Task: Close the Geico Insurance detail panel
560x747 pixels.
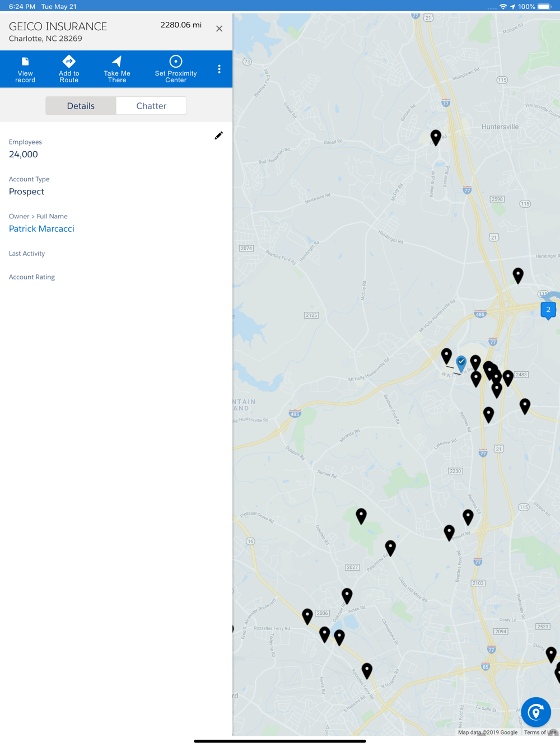Action: pos(219,29)
